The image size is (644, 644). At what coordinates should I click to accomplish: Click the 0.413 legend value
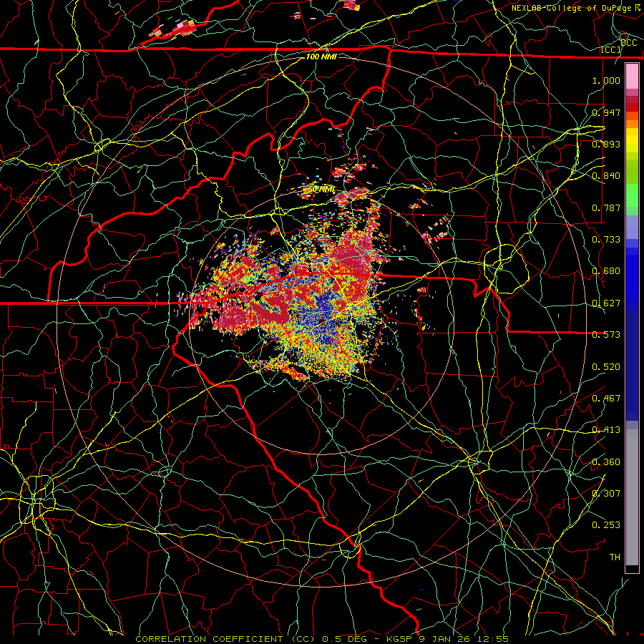tap(606, 430)
